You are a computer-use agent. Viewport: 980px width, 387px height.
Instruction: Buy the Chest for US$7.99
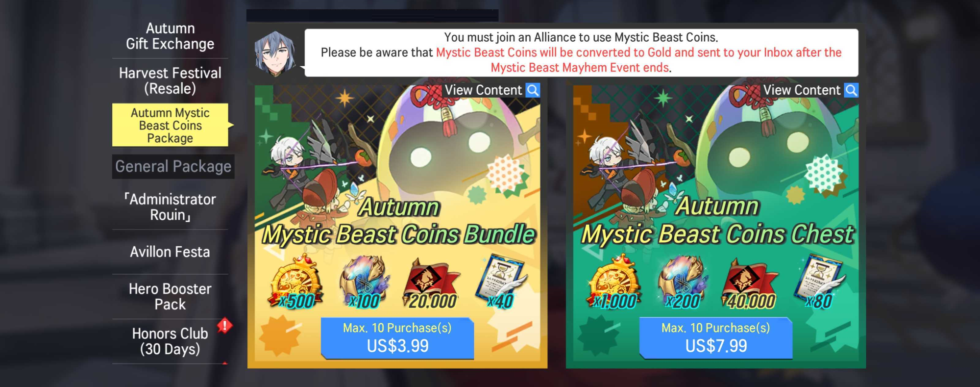pyautogui.click(x=716, y=338)
